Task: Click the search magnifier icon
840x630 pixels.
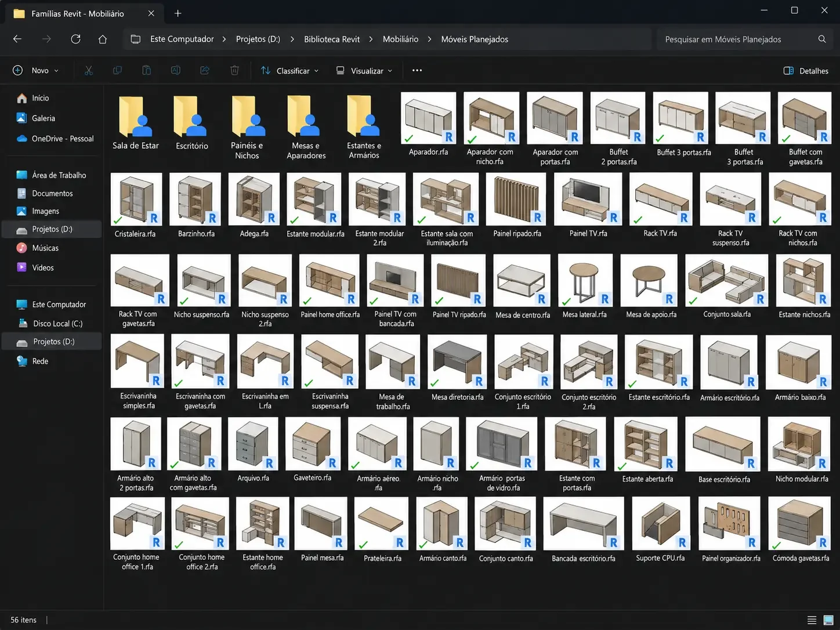Action: (x=822, y=39)
